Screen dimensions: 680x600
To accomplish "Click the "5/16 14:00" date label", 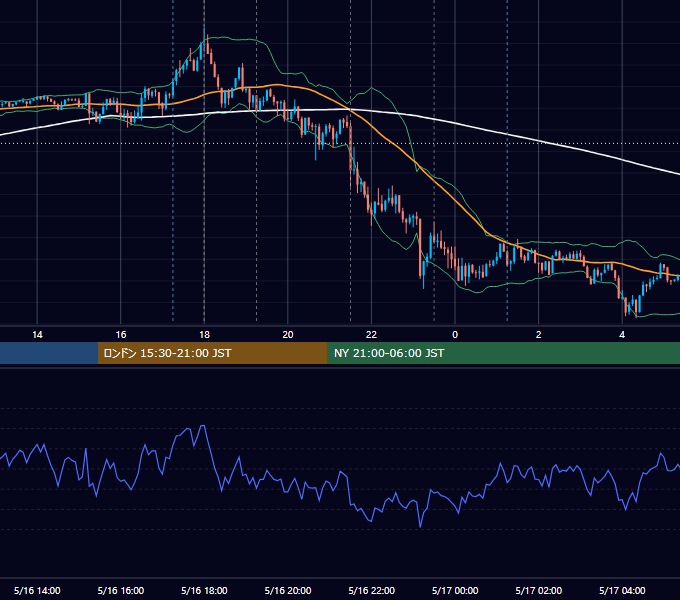I will [x=37, y=590].
